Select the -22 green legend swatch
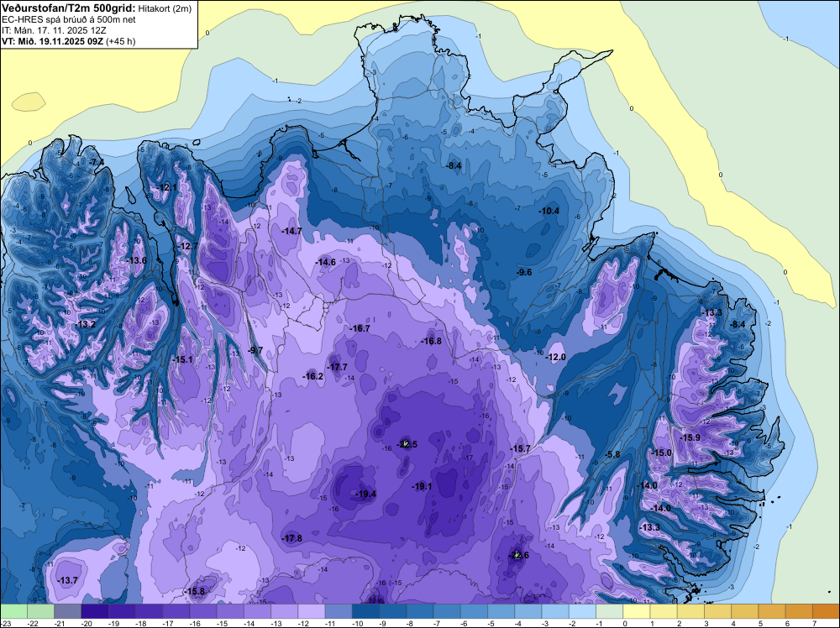 click(x=40, y=611)
